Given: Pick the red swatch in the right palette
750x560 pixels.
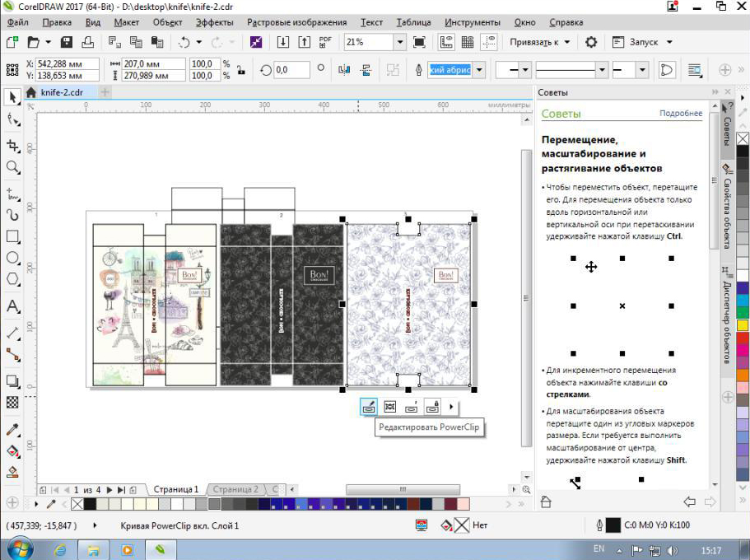Looking at the screenshot, I should [743, 338].
